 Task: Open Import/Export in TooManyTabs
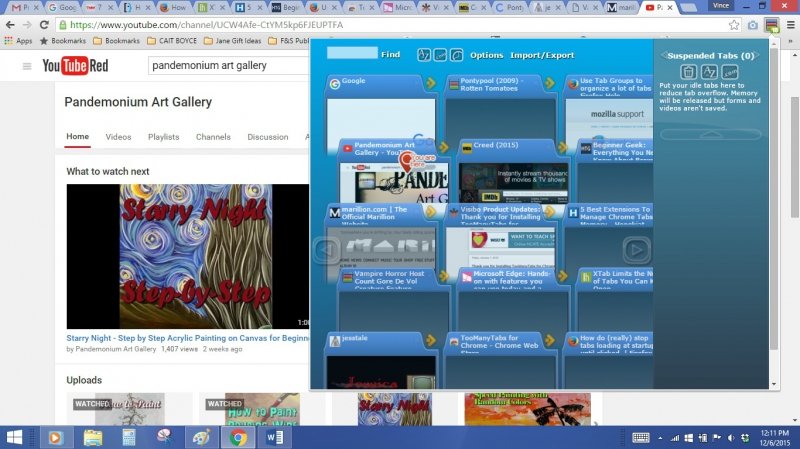542,55
